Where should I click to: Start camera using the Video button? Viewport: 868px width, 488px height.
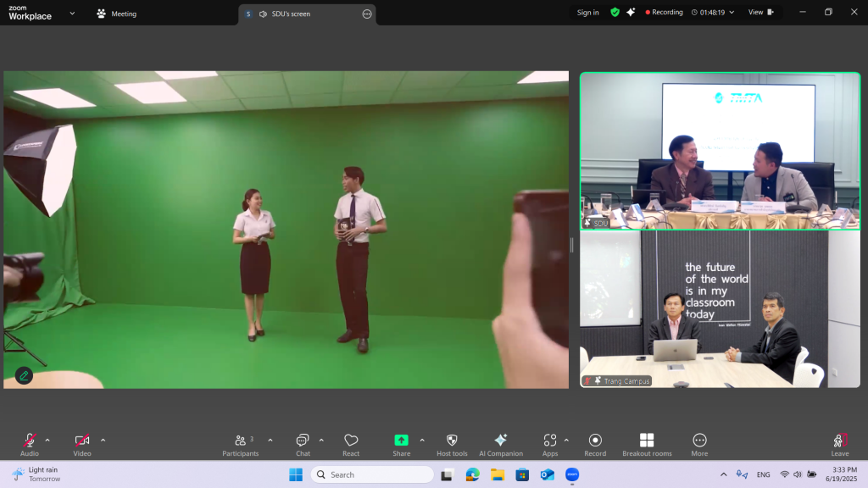(82, 441)
